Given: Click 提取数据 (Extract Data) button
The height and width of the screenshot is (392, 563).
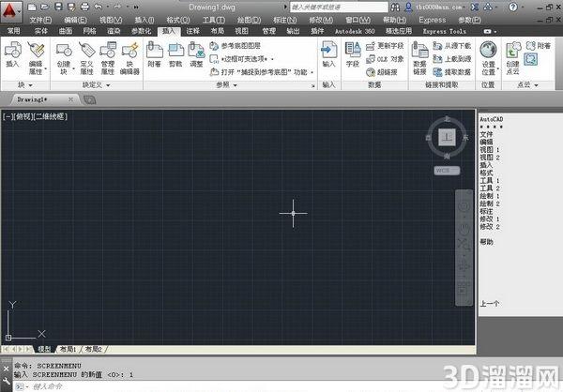Looking at the screenshot, I should coord(452,72).
